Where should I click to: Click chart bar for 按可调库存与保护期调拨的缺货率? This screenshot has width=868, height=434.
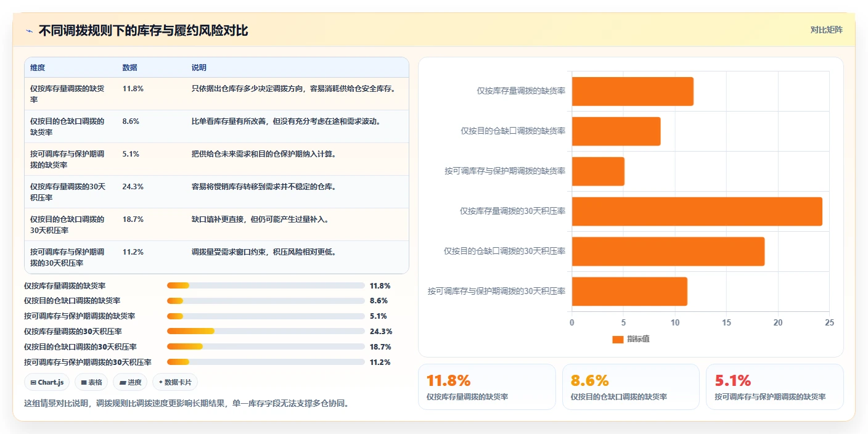[x=598, y=171]
